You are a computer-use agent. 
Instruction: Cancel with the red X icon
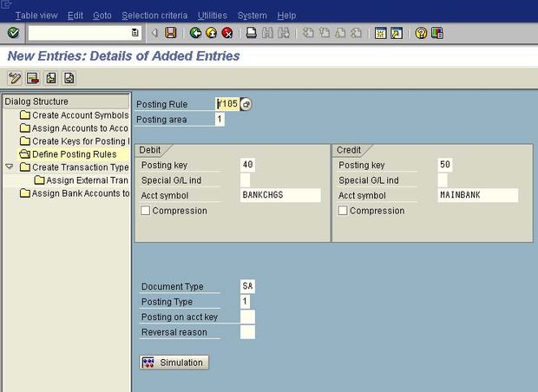tap(227, 33)
